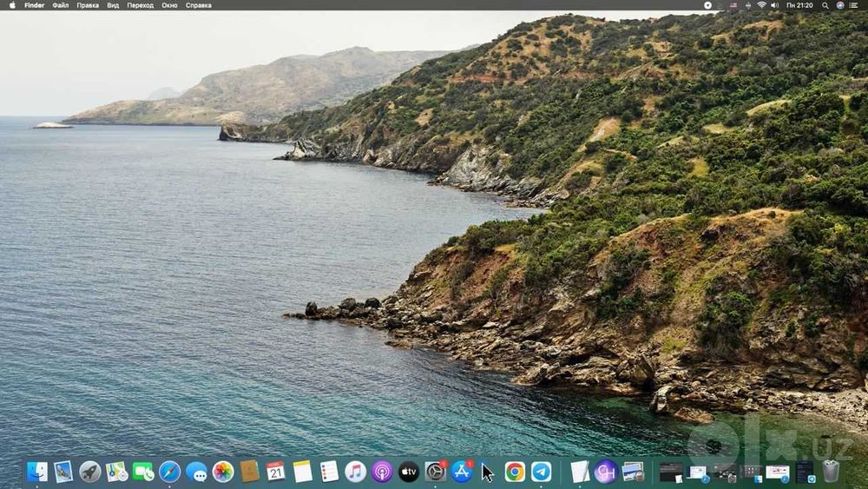Click the Wi-Fi status icon

(x=762, y=5)
